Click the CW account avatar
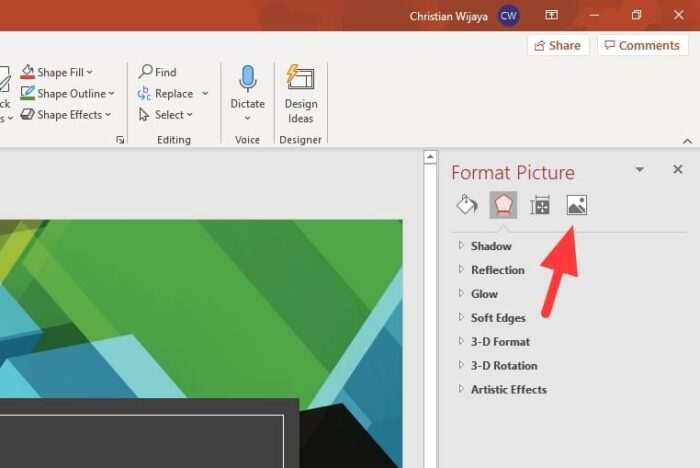Image resolution: width=700 pixels, height=468 pixels. click(508, 16)
